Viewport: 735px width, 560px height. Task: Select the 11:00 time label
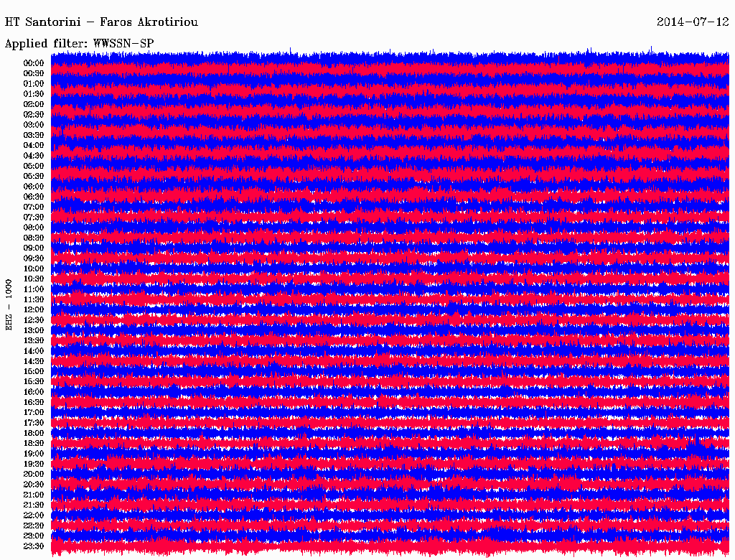(34, 289)
